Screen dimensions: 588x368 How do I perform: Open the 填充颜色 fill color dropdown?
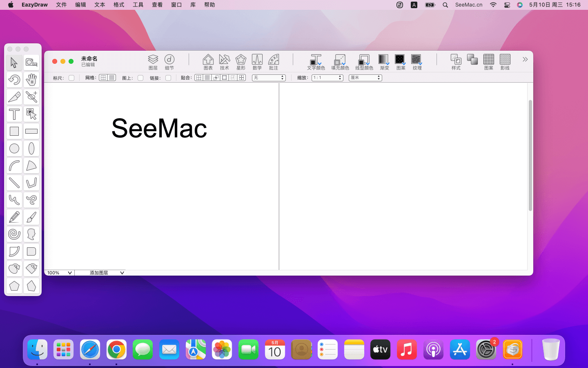340,62
